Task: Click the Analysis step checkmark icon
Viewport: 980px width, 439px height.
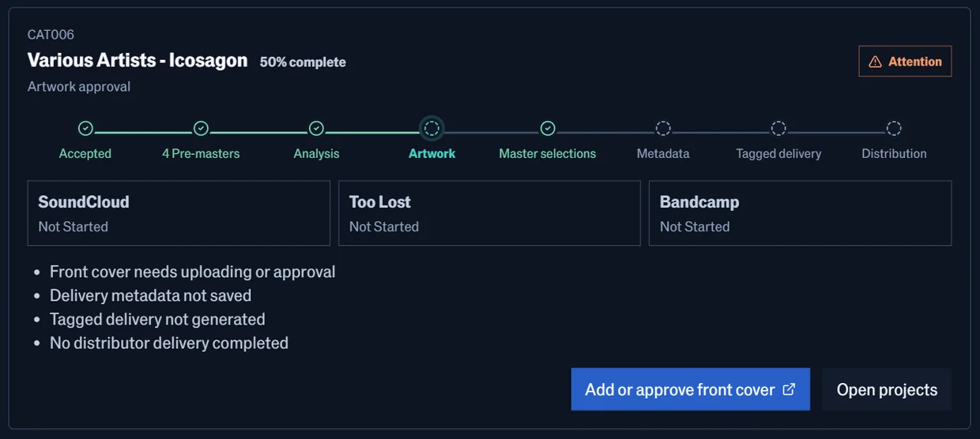Action: [x=316, y=128]
